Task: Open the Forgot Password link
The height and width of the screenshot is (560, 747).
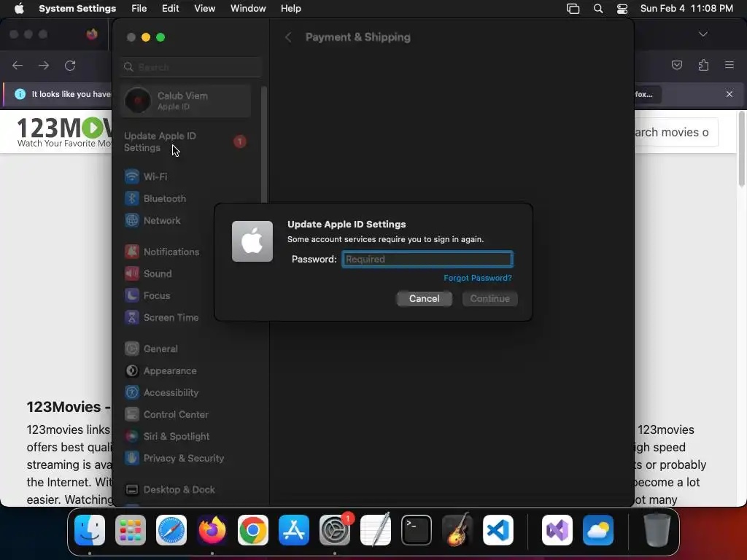Action: [477, 278]
